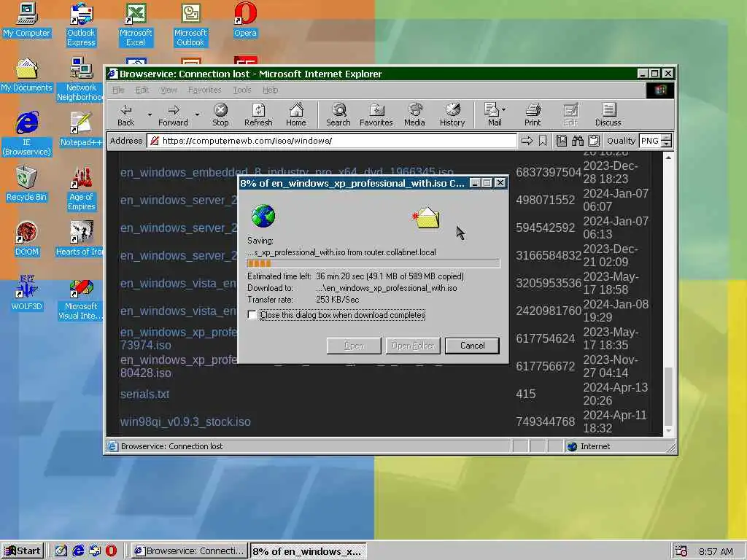Screen dimensions: 747x560
Task: Click the clipboard icon in address bar
Action: coord(594,141)
